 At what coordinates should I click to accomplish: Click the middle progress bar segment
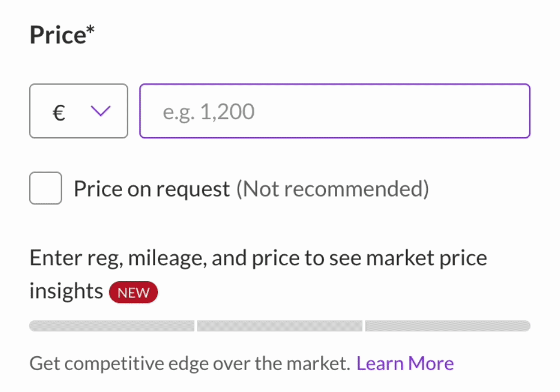(279, 325)
